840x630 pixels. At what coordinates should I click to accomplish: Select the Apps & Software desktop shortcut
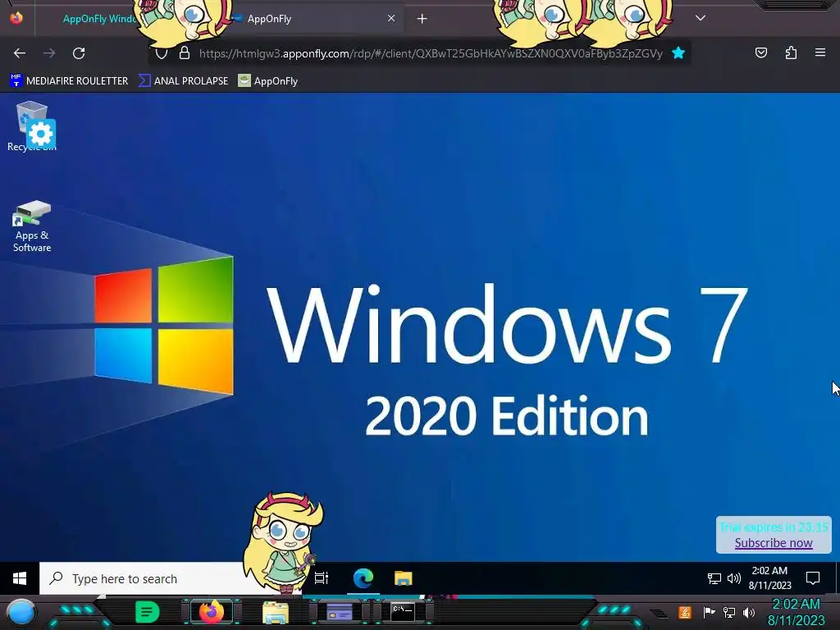click(x=32, y=226)
